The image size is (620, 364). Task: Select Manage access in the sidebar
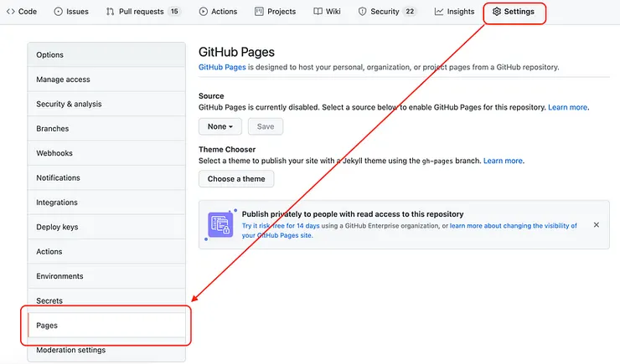click(106, 79)
